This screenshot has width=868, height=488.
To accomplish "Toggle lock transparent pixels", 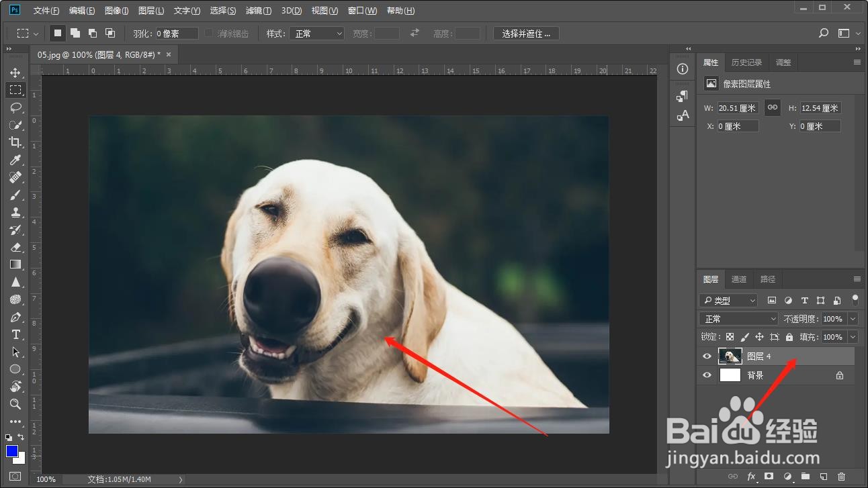I will tap(730, 337).
